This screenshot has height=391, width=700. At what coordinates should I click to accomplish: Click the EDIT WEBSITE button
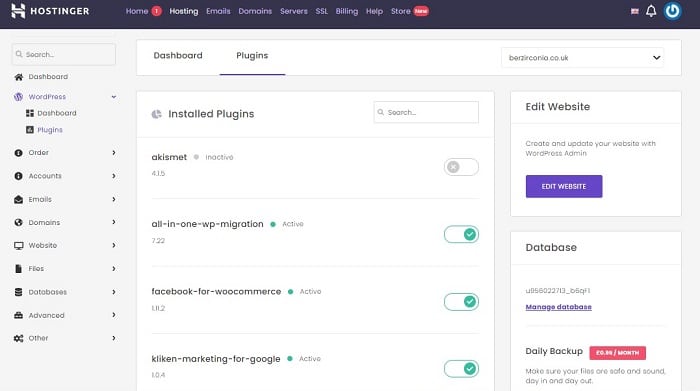click(564, 186)
